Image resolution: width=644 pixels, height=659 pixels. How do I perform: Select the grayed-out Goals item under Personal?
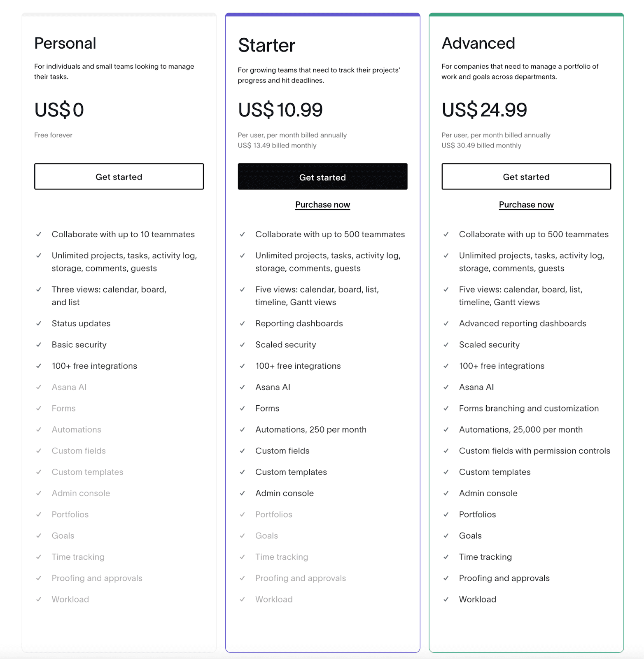[63, 535]
